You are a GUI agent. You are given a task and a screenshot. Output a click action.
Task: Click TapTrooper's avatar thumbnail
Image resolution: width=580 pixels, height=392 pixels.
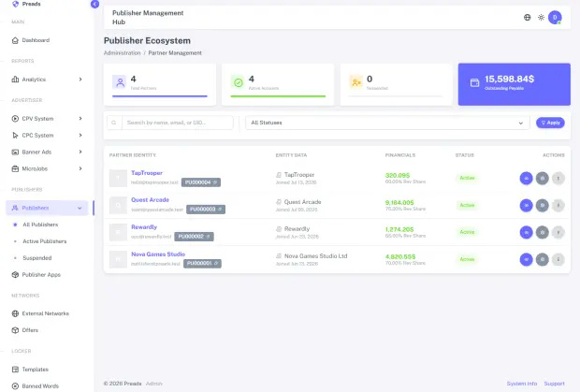point(119,178)
